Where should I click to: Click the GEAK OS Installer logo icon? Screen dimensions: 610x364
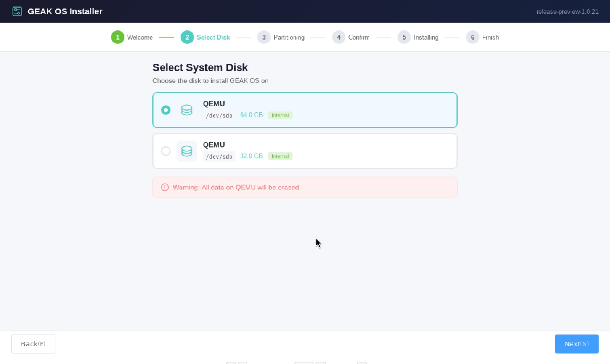point(17,11)
